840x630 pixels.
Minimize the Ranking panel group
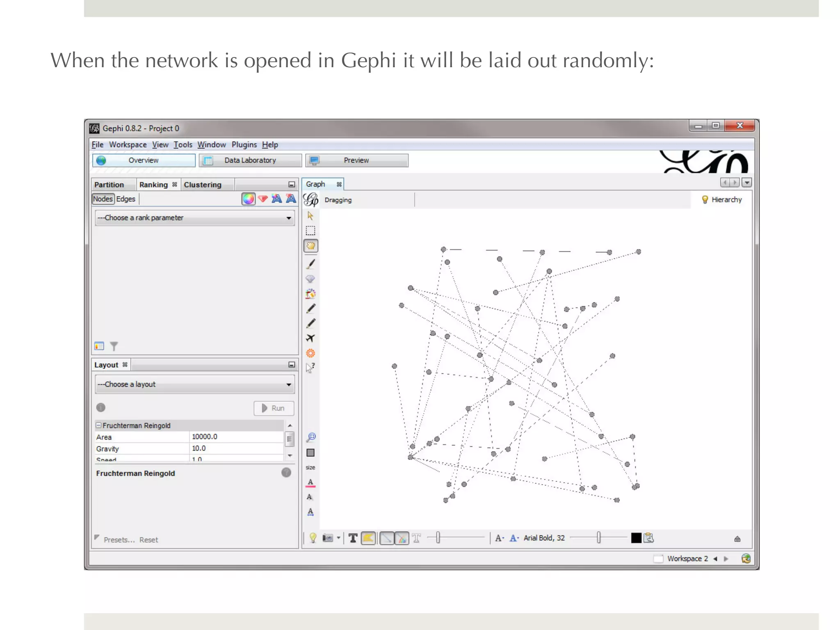[x=292, y=185]
